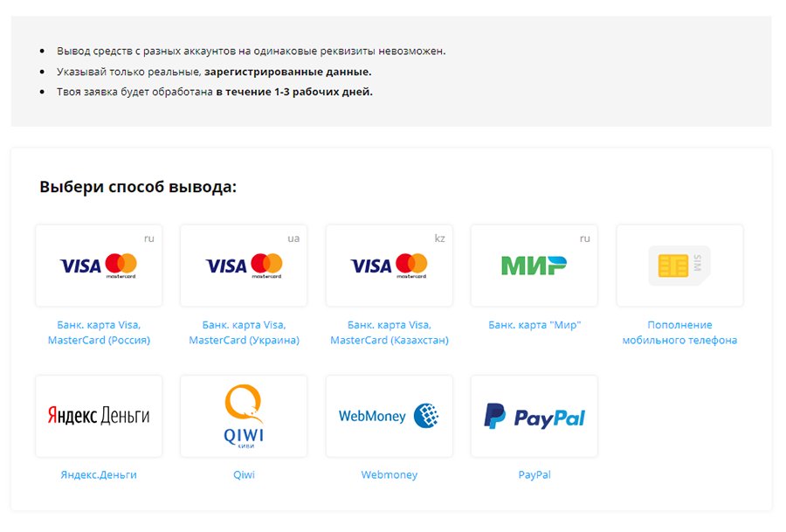Open the Банк. карта Visa, MasterCard (Казахстан) link
The height and width of the screenshot is (532, 786).
click(x=389, y=333)
